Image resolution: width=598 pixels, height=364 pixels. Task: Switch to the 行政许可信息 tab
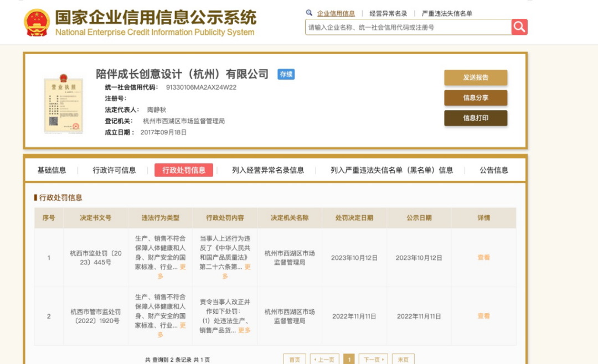(x=114, y=170)
